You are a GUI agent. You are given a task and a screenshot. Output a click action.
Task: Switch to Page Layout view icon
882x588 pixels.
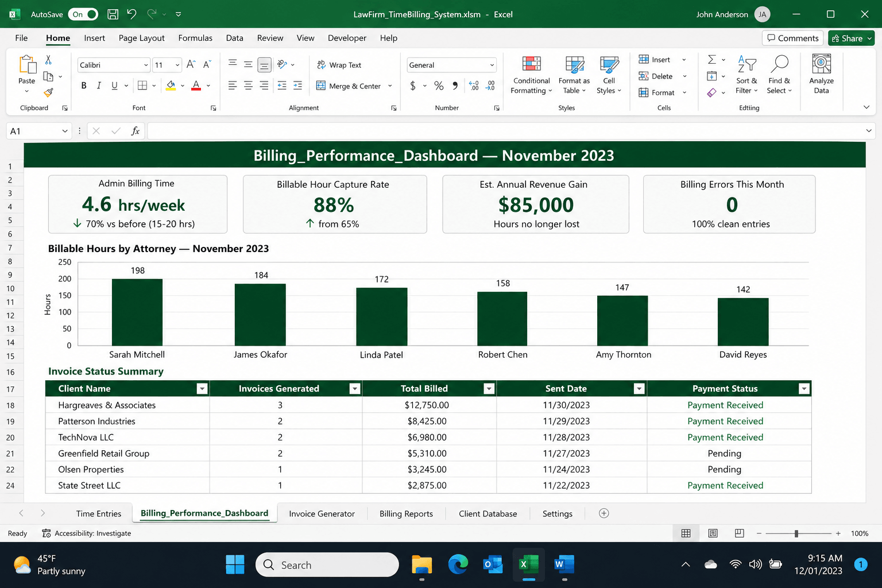713,533
